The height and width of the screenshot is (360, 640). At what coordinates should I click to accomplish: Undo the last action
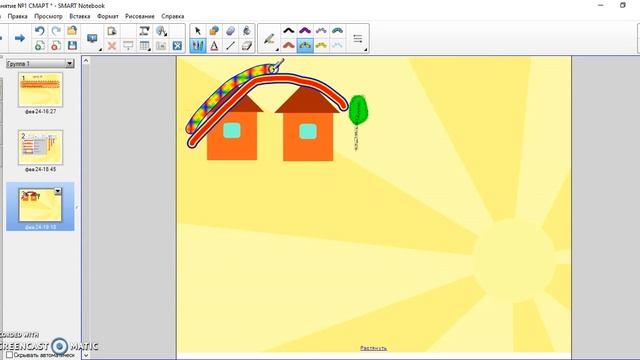click(40, 31)
